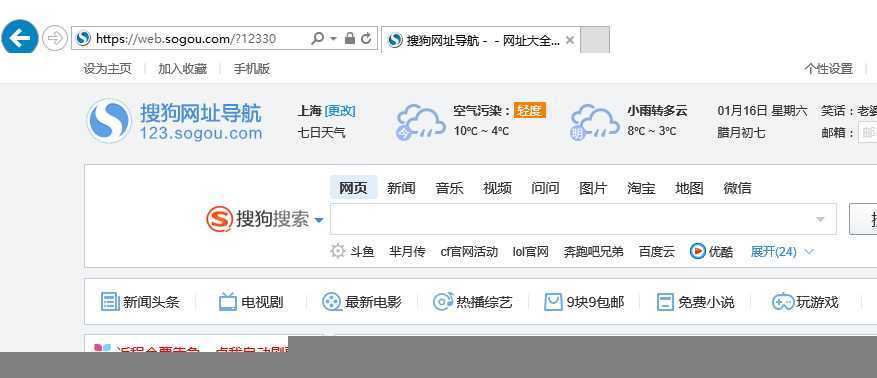The height and width of the screenshot is (378, 877).
Task: Expand search box suggestion arrow
Action: [x=821, y=219]
